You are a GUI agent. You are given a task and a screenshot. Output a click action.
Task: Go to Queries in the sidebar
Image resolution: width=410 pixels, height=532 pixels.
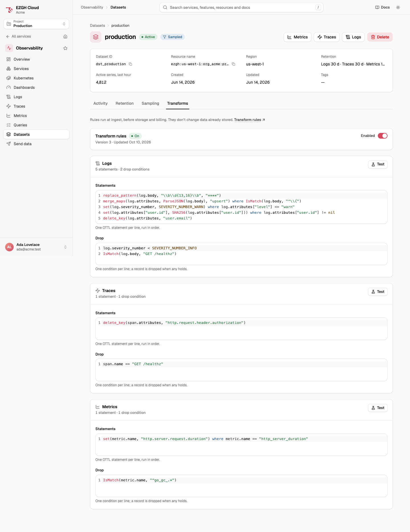(x=36, y=125)
